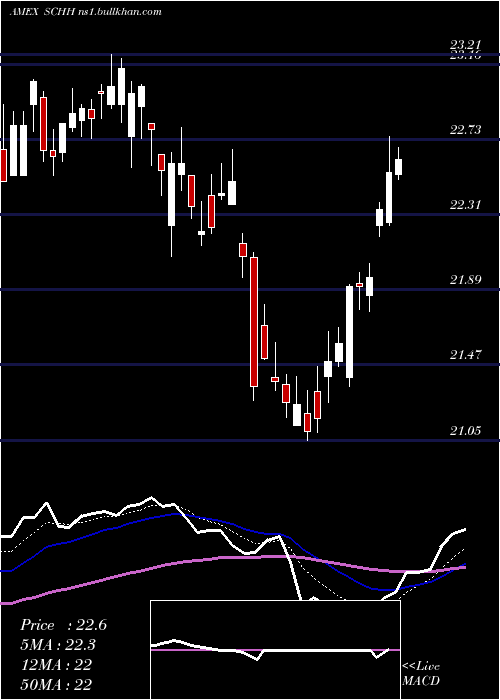Click the AMEX SCHH ns1.bullkhan.com header text

(x=85, y=12)
